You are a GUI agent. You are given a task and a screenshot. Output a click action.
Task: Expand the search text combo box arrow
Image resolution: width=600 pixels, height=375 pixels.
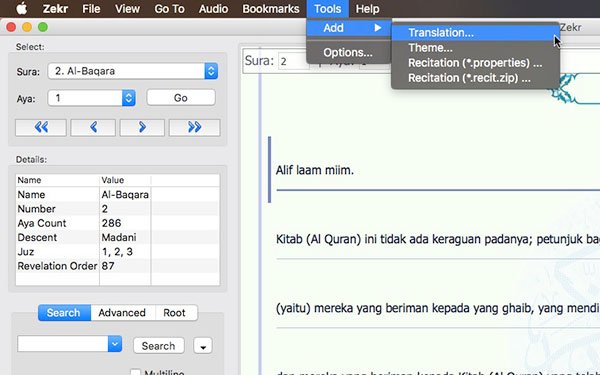115,344
